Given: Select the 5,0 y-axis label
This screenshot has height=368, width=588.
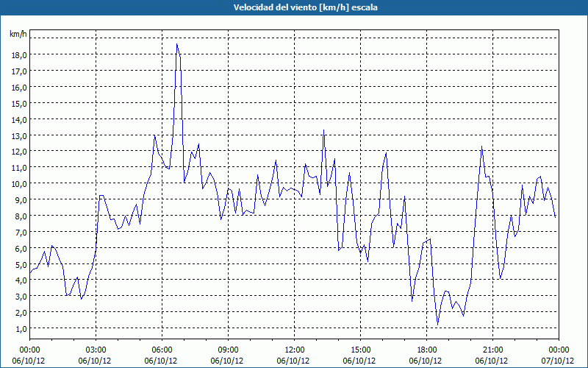Looking at the screenshot, I should tap(21, 265).
